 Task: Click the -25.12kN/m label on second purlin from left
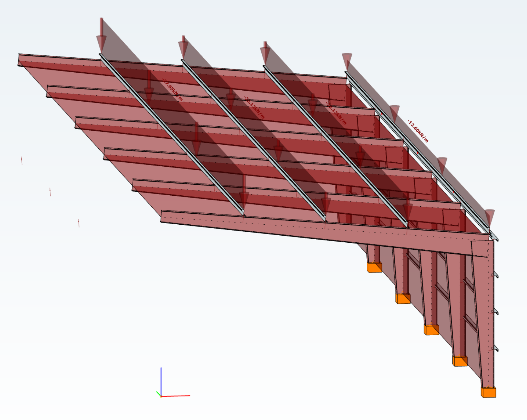pyautogui.click(x=254, y=107)
